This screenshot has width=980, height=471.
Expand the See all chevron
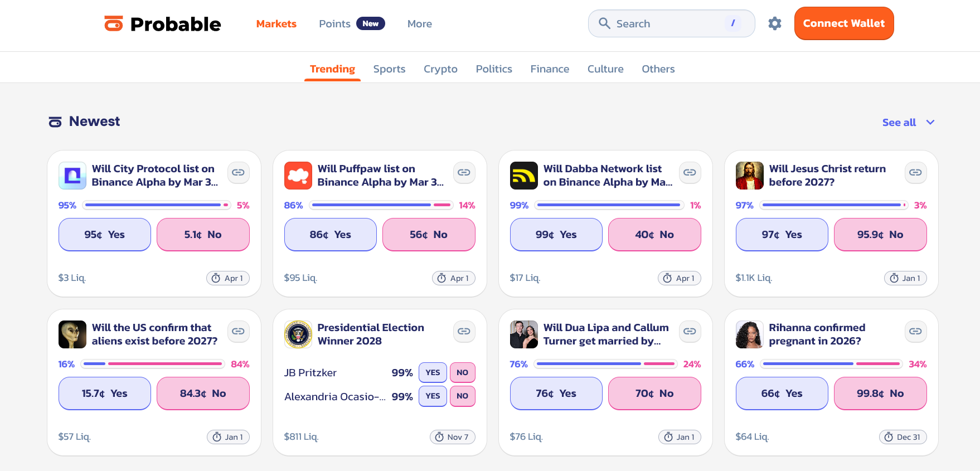(x=930, y=122)
